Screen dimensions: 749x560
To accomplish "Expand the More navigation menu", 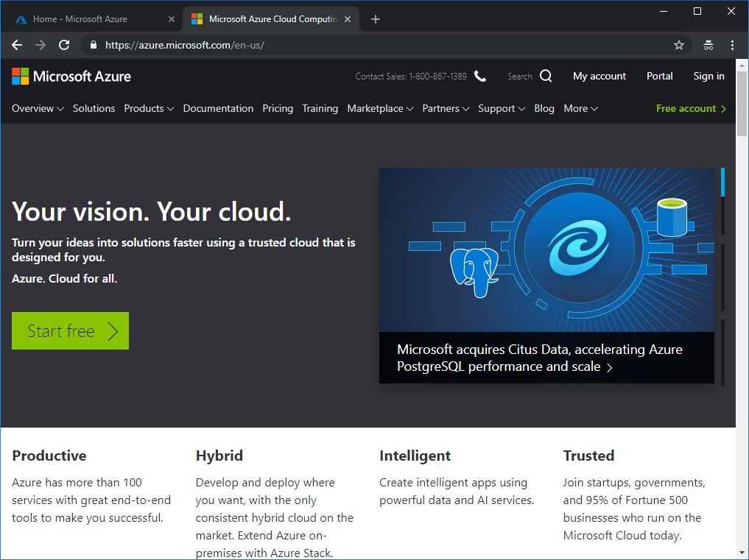I will pyautogui.click(x=580, y=108).
